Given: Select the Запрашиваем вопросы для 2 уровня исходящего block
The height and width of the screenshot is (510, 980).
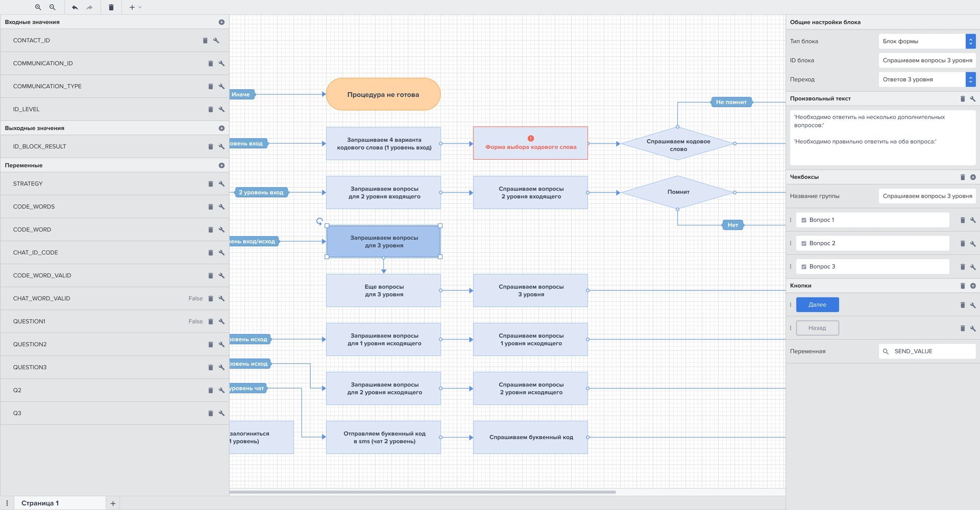Looking at the screenshot, I should 383,389.
